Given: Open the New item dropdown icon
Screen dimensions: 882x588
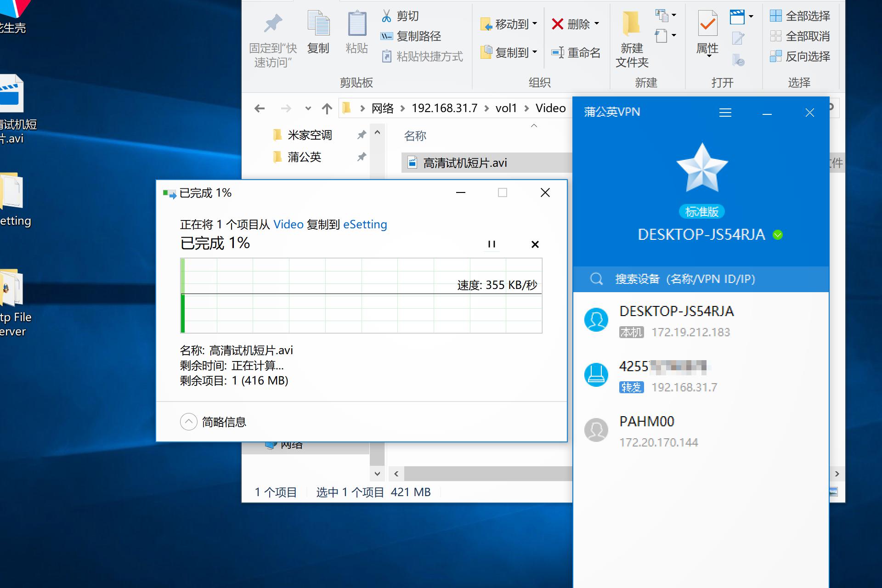Looking at the screenshot, I should pyautogui.click(x=666, y=16).
